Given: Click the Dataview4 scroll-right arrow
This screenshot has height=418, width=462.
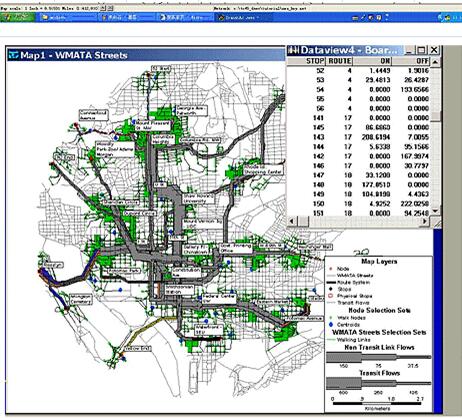Looking at the screenshot, I should [x=425, y=221].
